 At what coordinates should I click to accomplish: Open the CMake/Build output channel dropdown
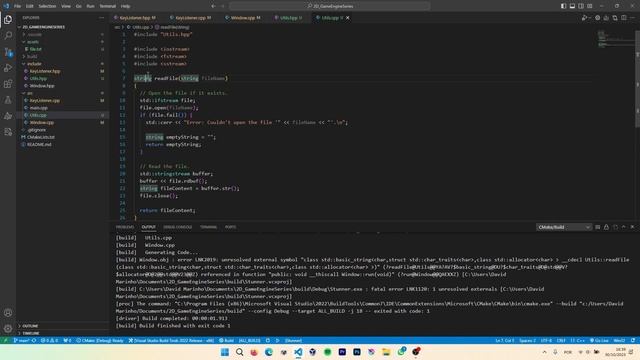tap(563, 227)
